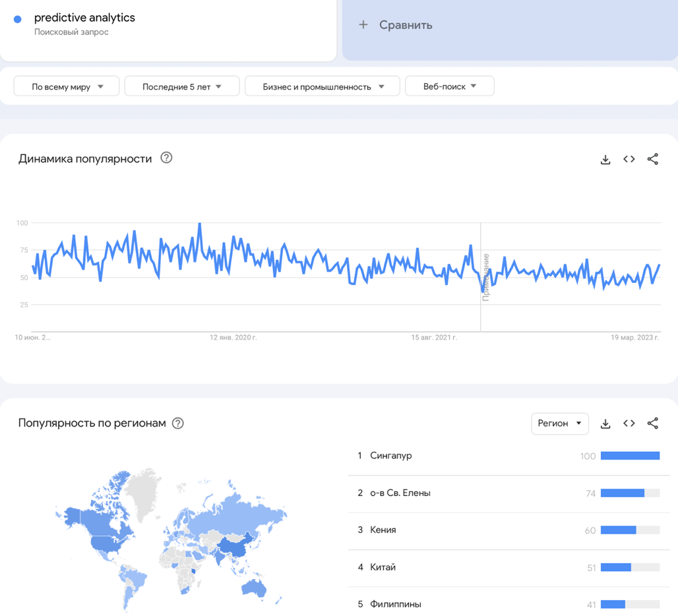Open Китай in the region ranking
678x616 pixels.
pos(383,567)
